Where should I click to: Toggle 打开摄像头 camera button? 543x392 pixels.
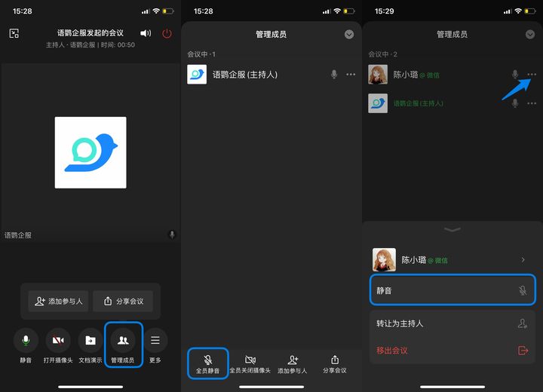coord(58,345)
